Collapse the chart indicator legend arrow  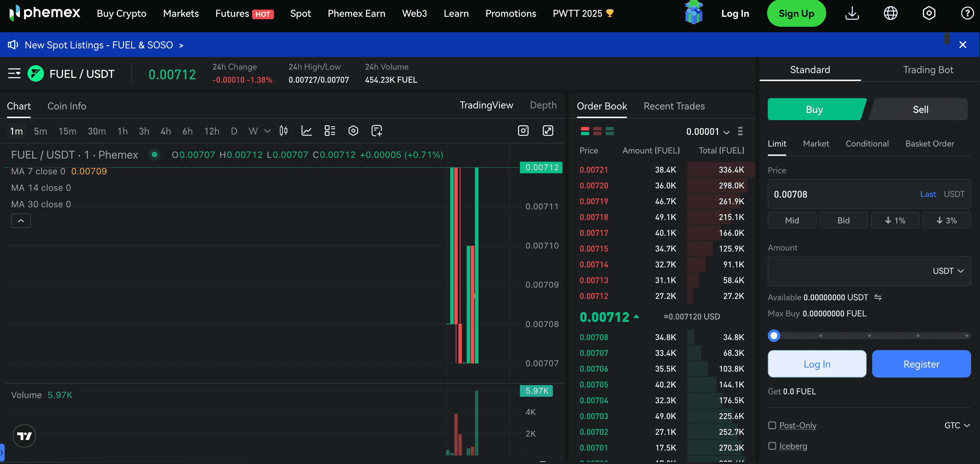(21, 221)
